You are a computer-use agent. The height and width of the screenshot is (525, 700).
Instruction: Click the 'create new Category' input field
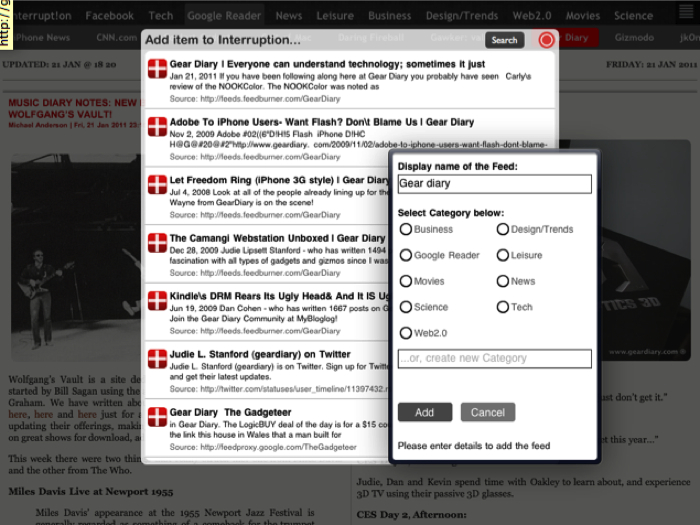[x=495, y=358]
